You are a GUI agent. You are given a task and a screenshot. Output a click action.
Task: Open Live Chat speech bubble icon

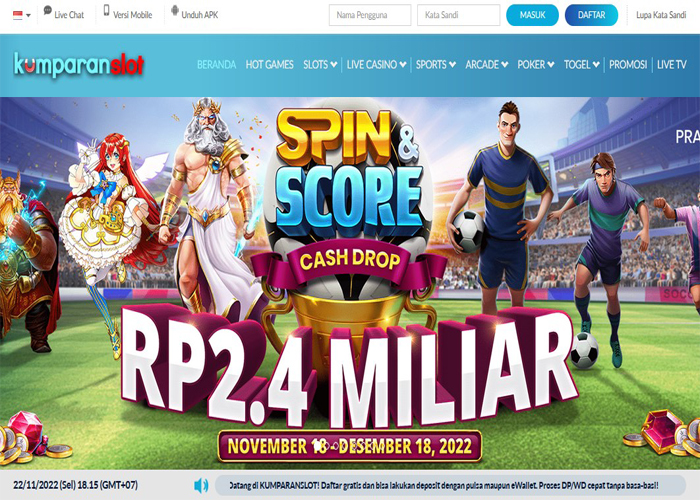pos(48,11)
